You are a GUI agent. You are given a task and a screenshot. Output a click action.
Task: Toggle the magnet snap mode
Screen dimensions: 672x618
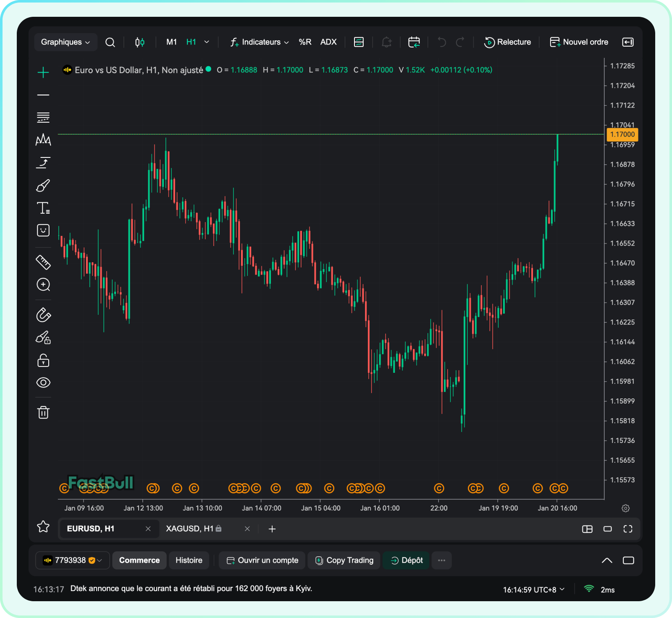[x=43, y=315]
